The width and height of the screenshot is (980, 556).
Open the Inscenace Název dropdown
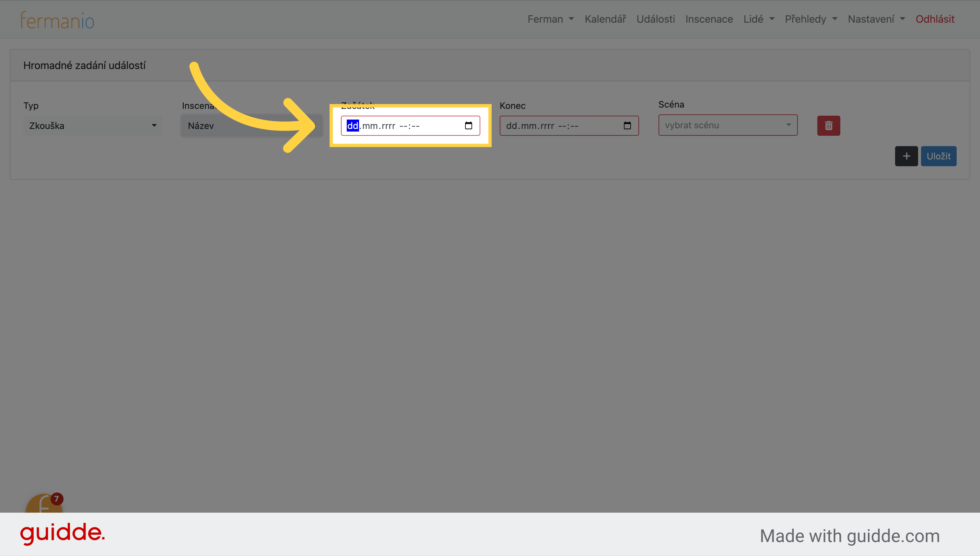pyautogui.click(x=252, y=126)
